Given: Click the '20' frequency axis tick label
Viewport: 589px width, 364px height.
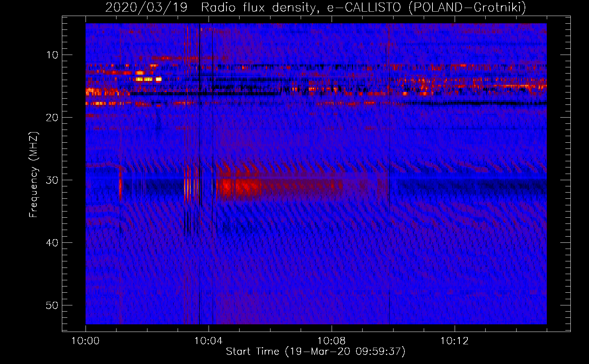Looking at the screenshot, I should pyautogui.click(x=52, y=118).
